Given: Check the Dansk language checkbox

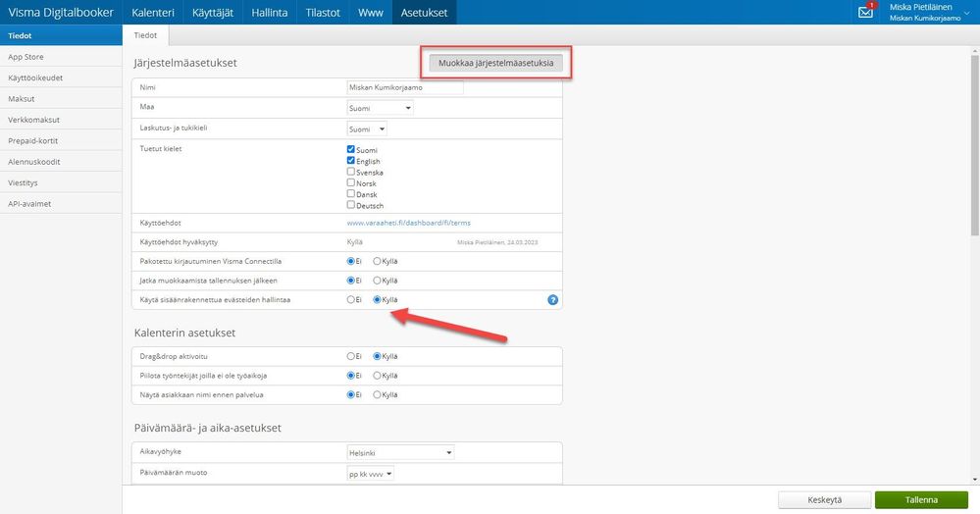Looking at the screenshot, I should click(x=350, y=194).
